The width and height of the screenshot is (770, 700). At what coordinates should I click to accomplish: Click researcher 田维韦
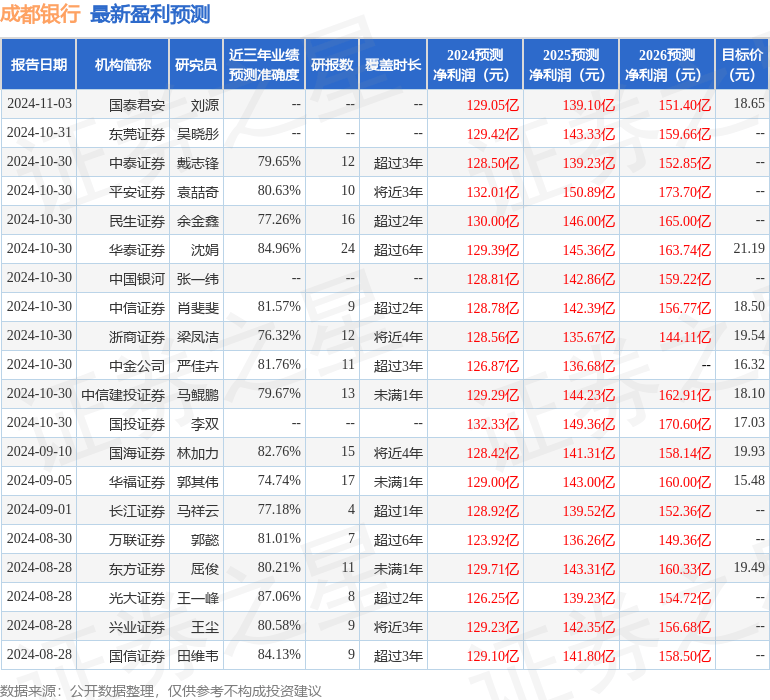(x=198, y=655)
